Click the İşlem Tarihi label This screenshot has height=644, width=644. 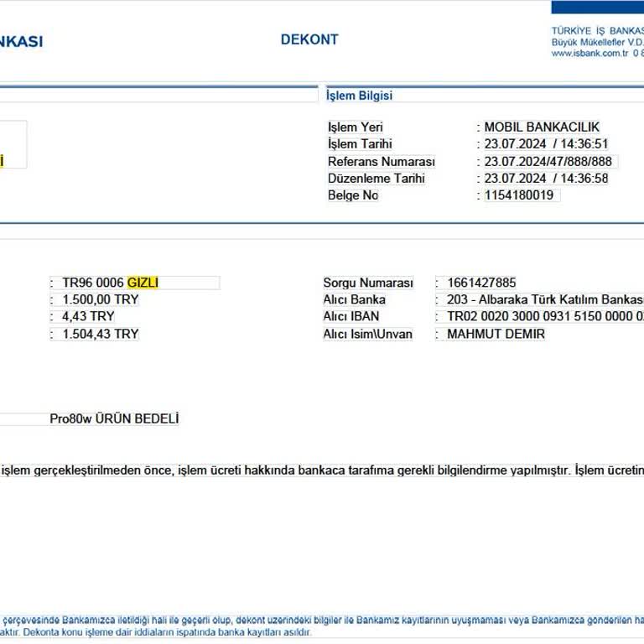pos(360,143)
